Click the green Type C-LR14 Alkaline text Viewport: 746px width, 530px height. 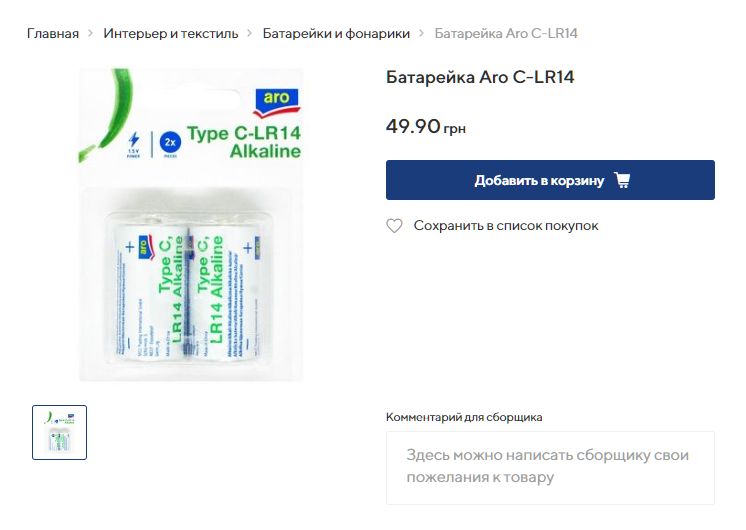pos(244,142)
